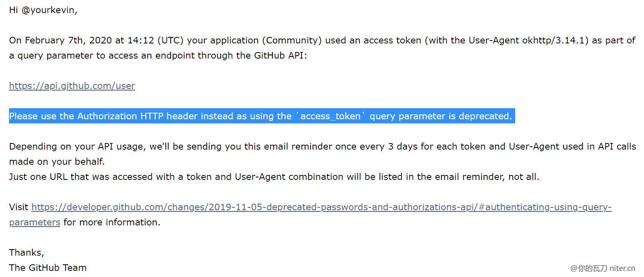Screen dimensions: 644x277
Task: Click the "(Community)" application name
Action: [x=292, y=41]
